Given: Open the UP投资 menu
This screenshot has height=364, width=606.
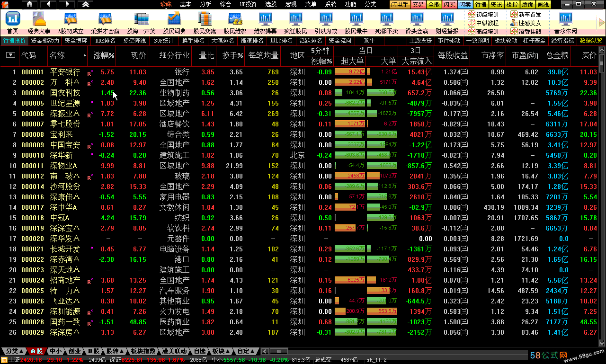Looking at the screenshot, I should click(248, 4).
